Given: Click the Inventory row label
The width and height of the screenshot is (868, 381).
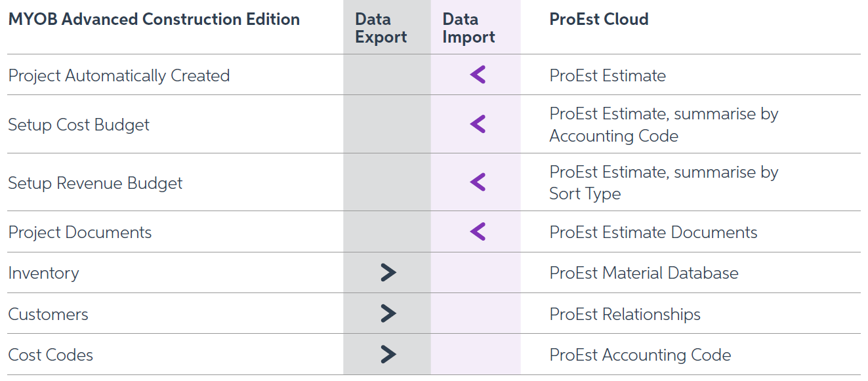Looking at the screenshot, I should [x=43, y=273].
